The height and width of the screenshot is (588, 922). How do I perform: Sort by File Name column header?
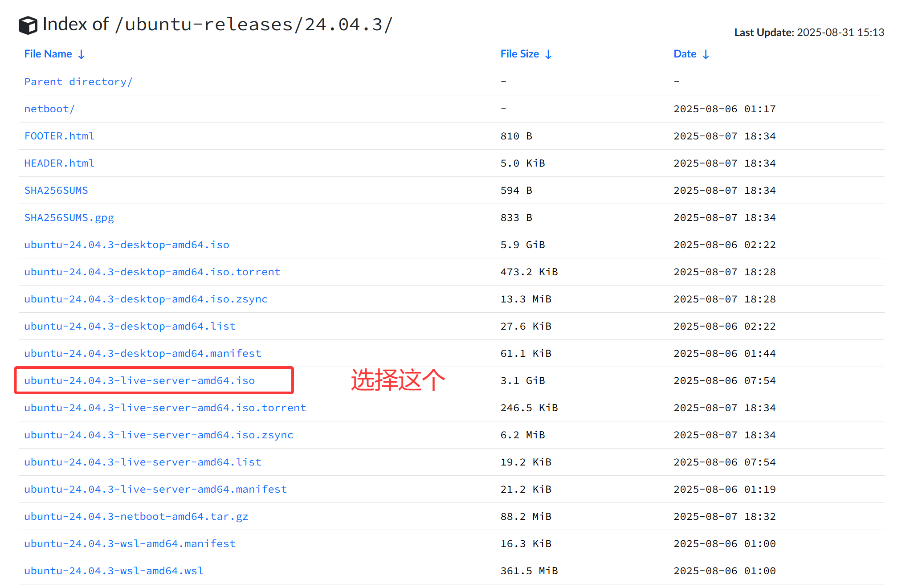(48, 54)
